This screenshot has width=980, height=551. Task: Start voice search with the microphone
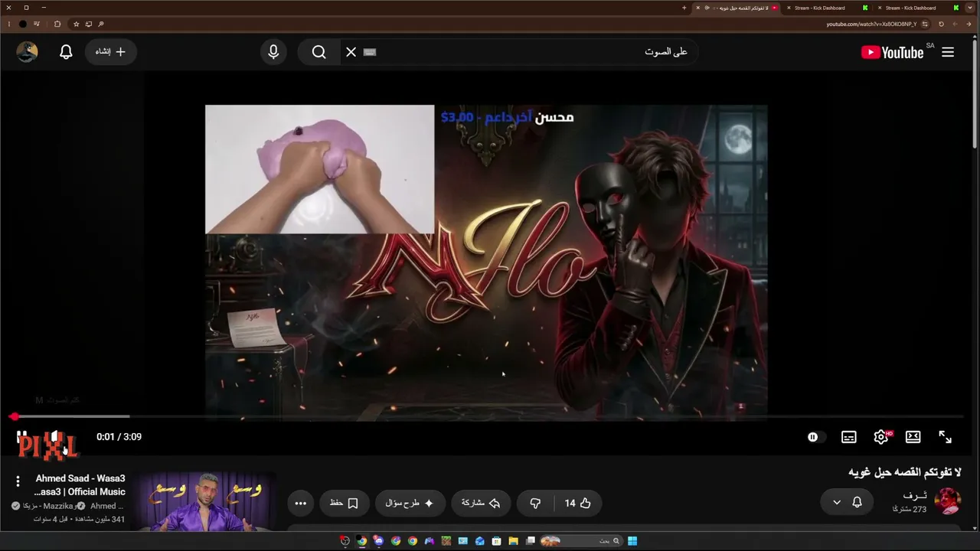coord(273,52)
